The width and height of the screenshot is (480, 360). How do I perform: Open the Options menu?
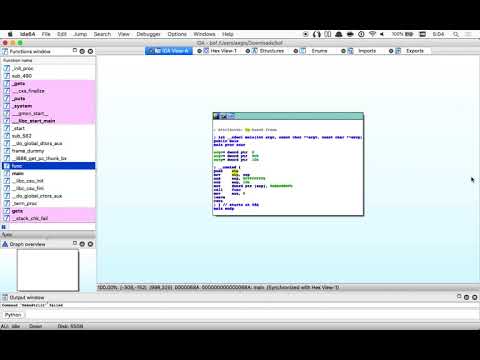tap(177, 34)
